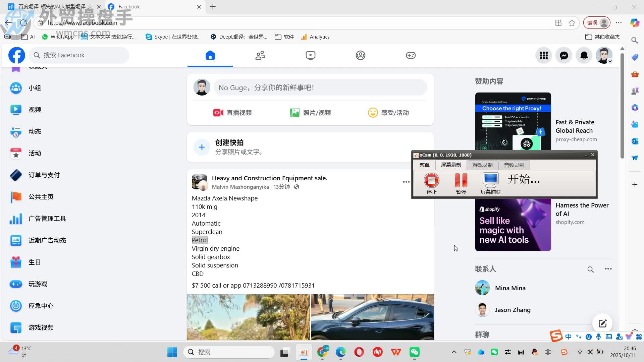Open the Messenger chat icon
The image size is (644, 362).
[x=564, y=55]
